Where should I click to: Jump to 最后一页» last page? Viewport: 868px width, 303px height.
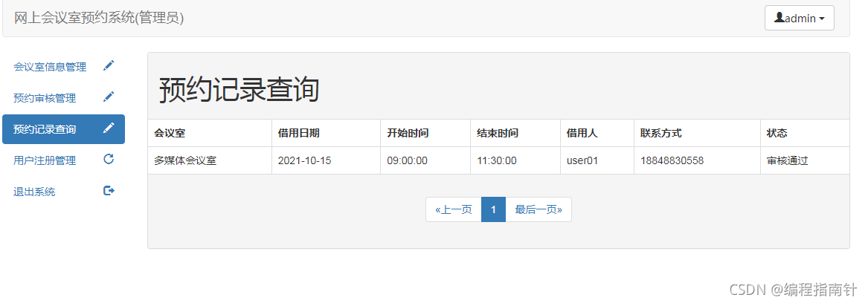click(539, 209)
